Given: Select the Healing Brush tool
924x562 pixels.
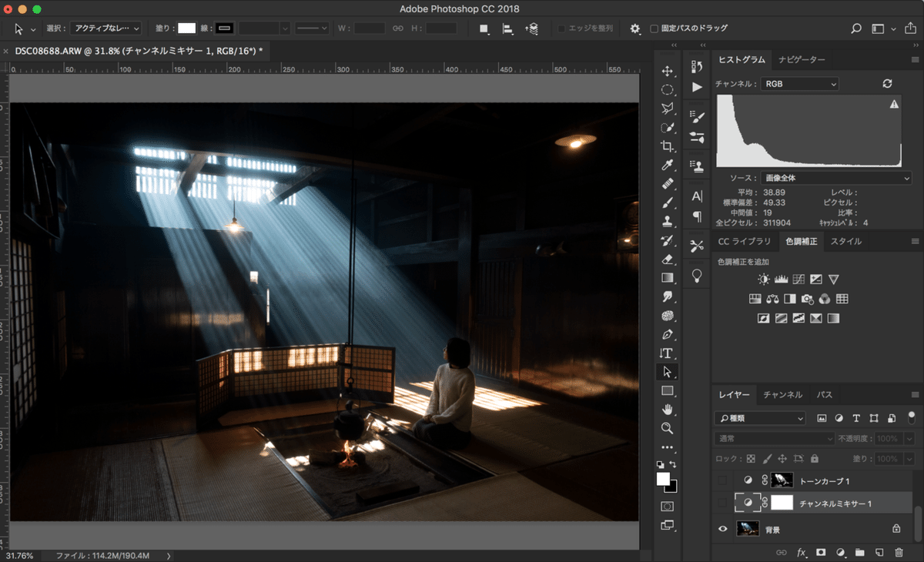Looking at the screenshot, I should (667, 184).
